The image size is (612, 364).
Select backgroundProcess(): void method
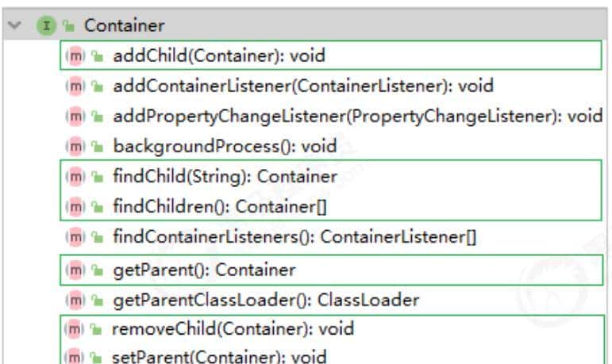225,147
